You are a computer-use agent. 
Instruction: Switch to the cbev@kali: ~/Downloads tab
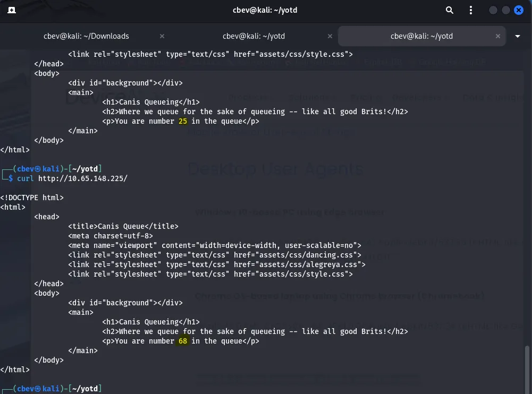coord(86,36)
